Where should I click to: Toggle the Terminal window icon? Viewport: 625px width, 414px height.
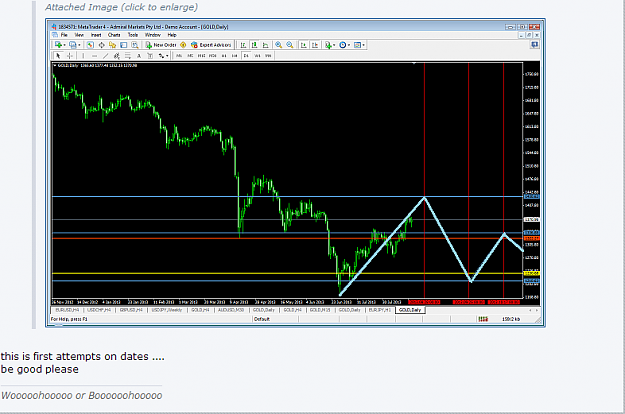124,45
